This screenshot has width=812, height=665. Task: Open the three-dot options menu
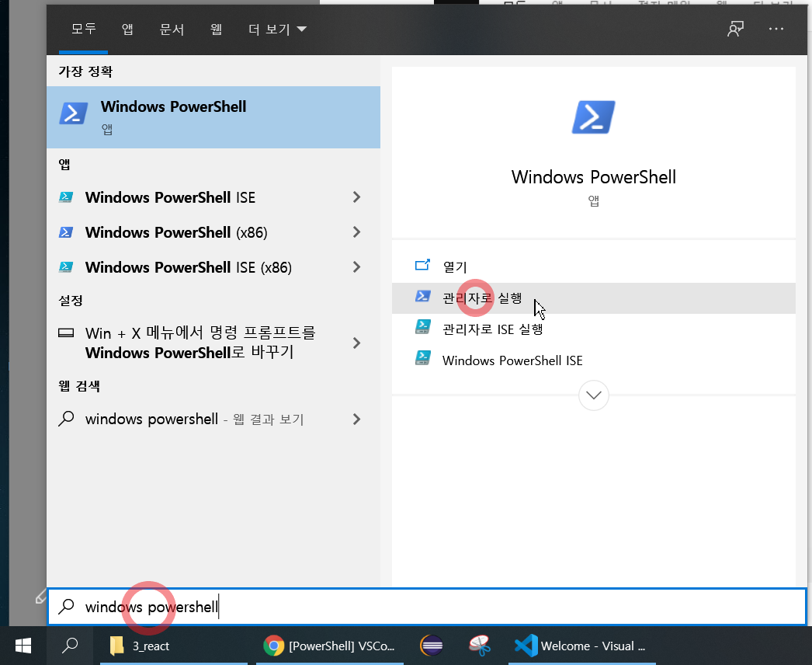point(776,29)
